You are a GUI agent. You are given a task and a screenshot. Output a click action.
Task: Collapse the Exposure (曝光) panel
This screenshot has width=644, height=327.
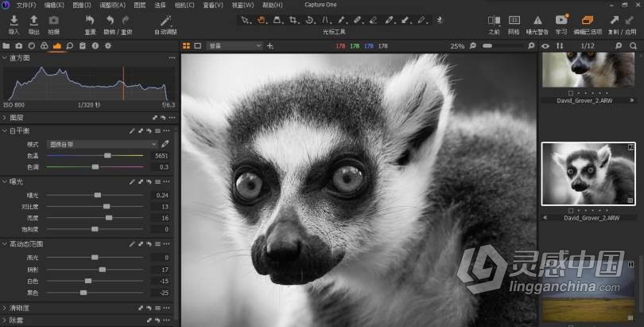click(x=4, y=181)
